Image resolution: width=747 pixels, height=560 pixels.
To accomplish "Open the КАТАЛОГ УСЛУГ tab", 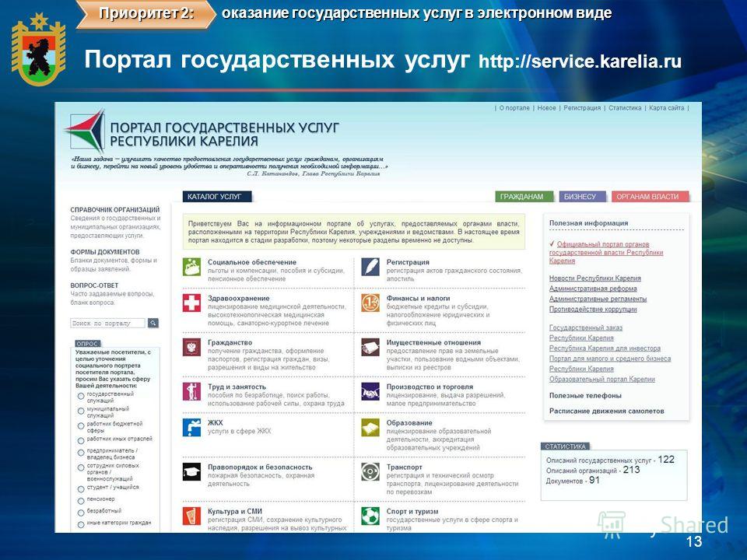I will [x=217, y=196].
